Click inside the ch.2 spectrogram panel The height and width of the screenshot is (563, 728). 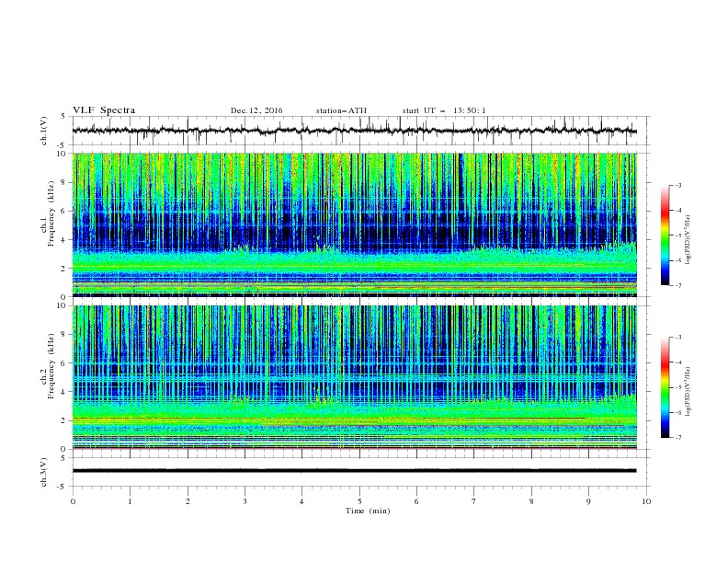point(354,377)
